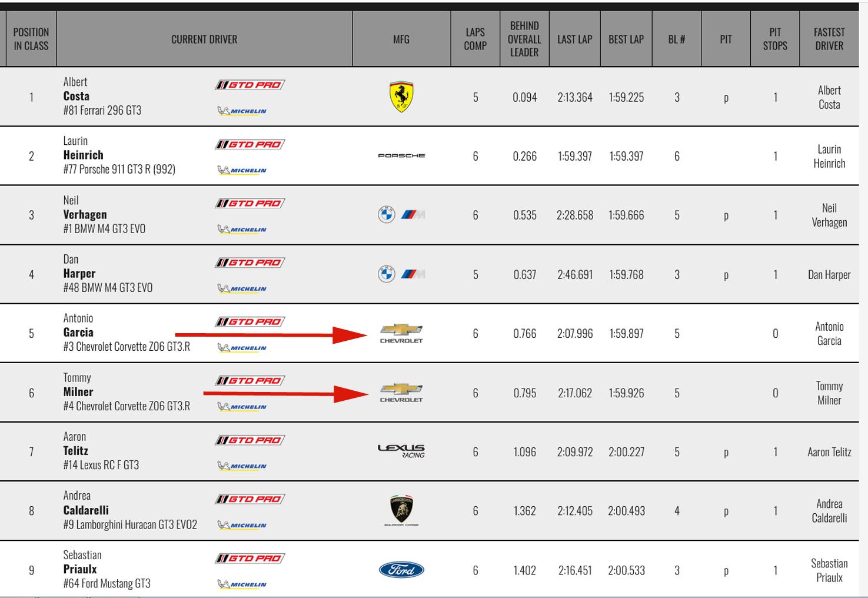Viewport: 868px width, 598px height.
Task: Click Albert Costa's best lap time 1:59.225
Action: (626, 98)
